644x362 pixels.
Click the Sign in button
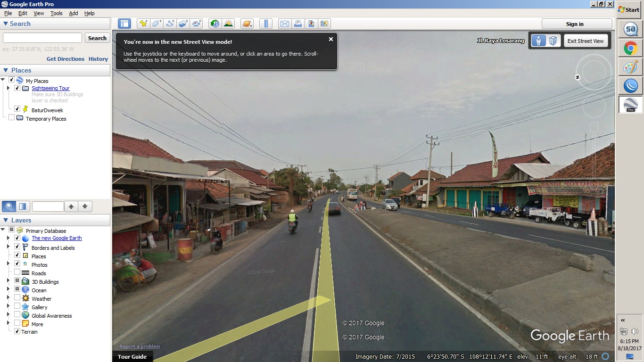click(x=577, y=24)
